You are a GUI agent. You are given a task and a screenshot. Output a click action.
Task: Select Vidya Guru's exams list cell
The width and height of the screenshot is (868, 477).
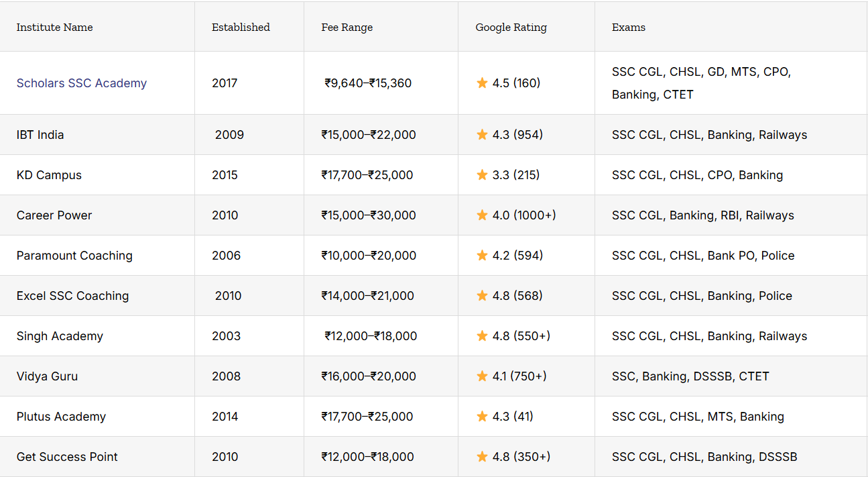(x=690, y=376)
